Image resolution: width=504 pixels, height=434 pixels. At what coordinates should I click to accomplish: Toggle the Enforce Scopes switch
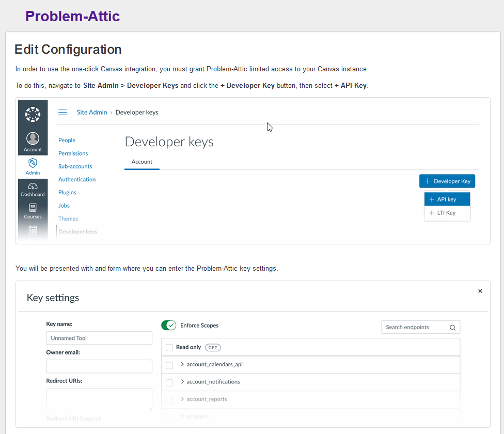click(x=169, y=326)
